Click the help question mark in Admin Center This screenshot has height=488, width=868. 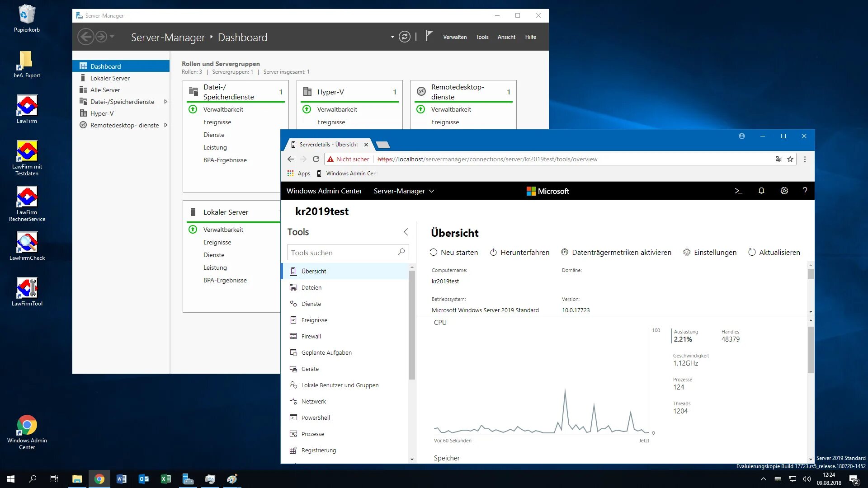coord(805,191)
